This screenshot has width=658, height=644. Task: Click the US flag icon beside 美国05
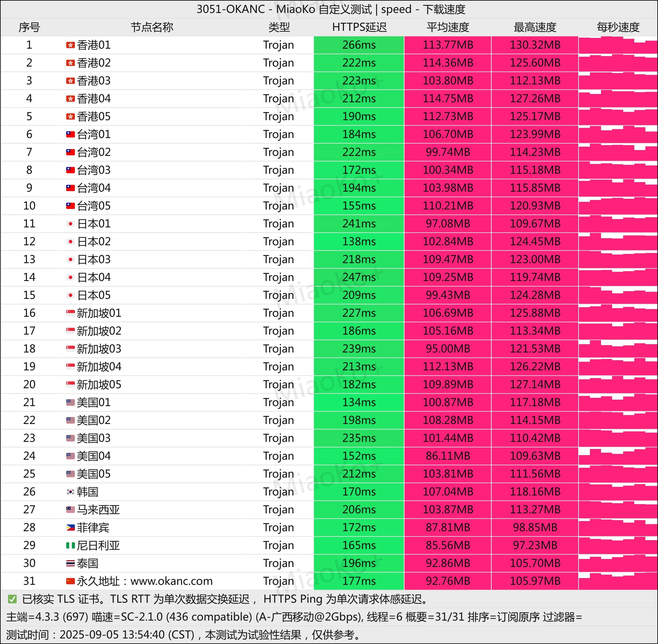70,474
